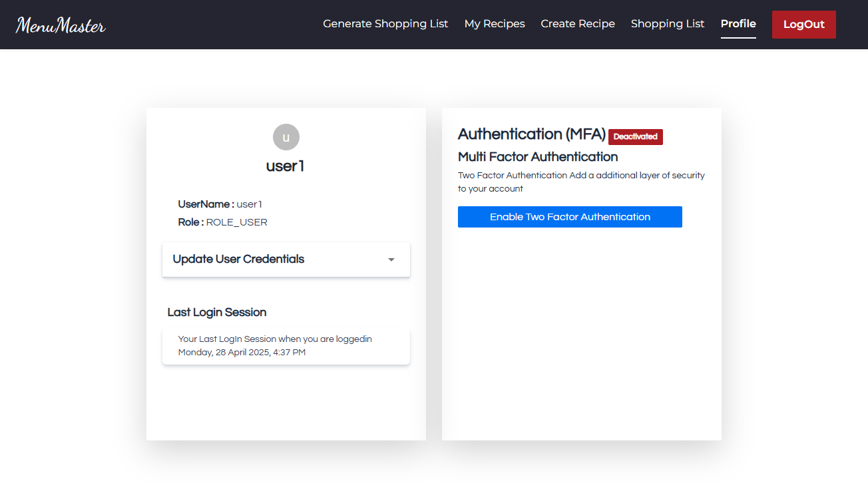Viewport: 868px width, 485px height.
Task: Open the Shopping List page
Action: pyautogui.click(x=668, y=24)
